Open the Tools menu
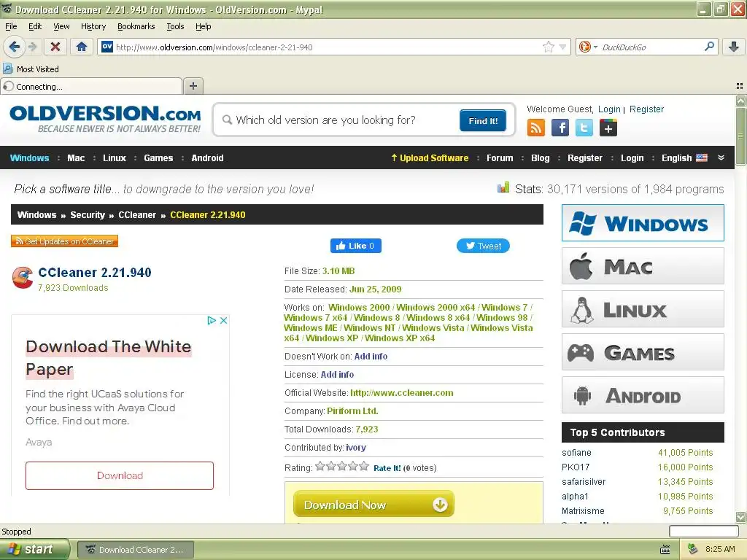The height and width of the screenshot is (560, 747). click(x=175, y=26)
